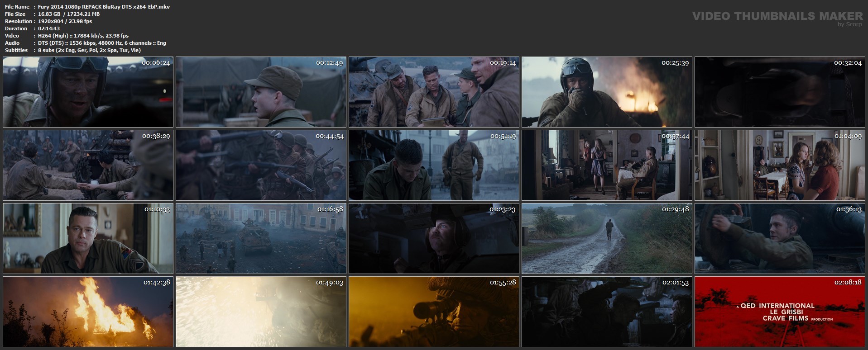Select the red credits frame at 02:08:18
The height and width of the screenshot is (350, 868).
point(780,312)
